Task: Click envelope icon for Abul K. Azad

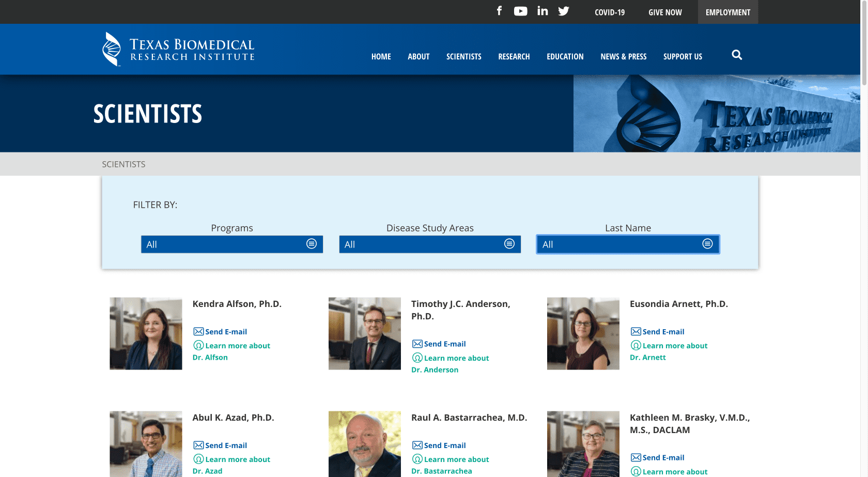Action: pos(198,445)
